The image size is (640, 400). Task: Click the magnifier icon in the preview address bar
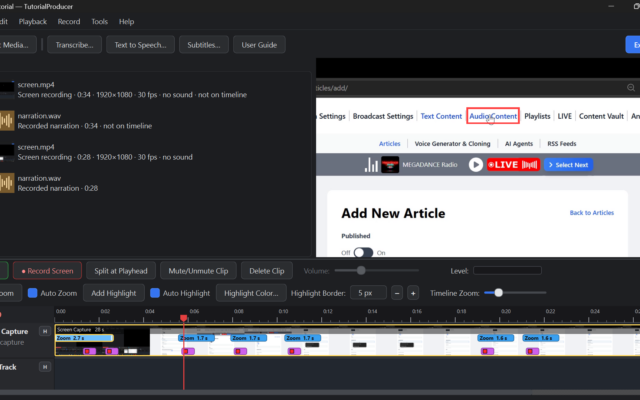pos(631,88)
